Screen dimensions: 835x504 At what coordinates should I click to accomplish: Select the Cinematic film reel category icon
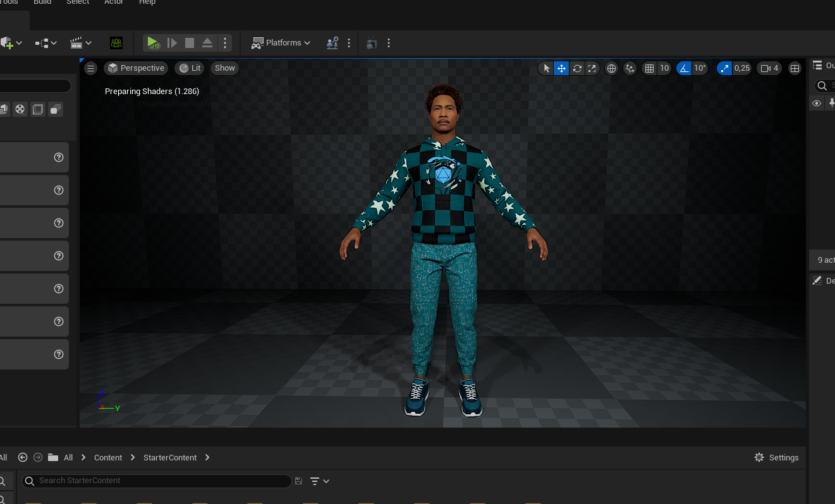20,109
